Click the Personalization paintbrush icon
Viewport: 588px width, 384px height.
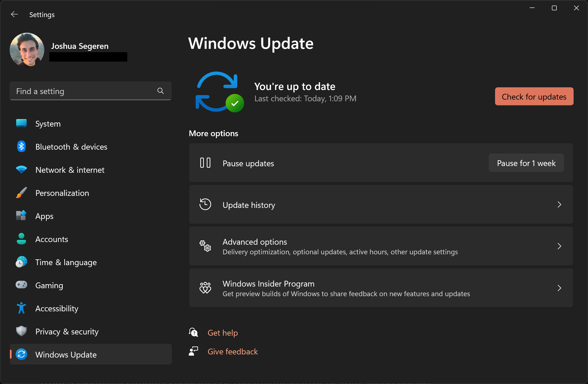(x=21, y=193)
